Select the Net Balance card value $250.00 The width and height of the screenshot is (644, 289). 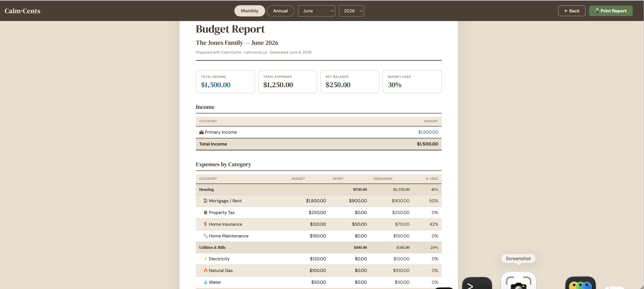pos(338,85)
